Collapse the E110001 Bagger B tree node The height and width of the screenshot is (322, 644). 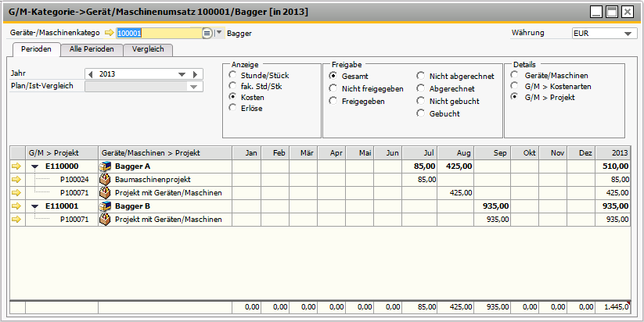pyautogui.click(x=35, y=206)
